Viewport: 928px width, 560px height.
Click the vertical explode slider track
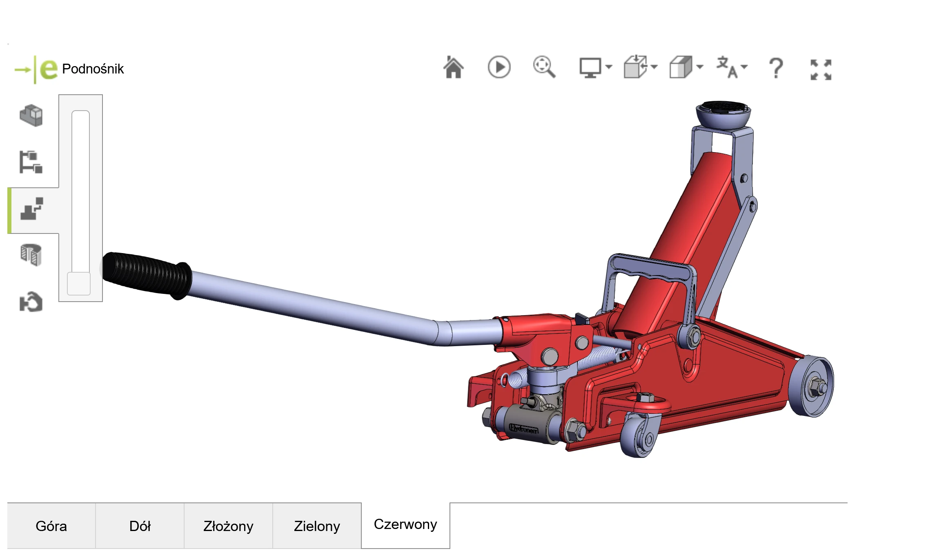[x=80, y=191]
